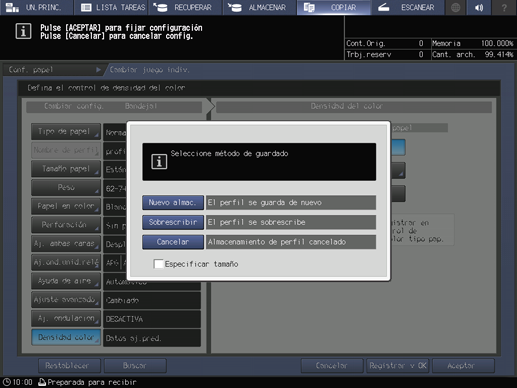Click 'Seleccione método de guardado' message

[229, 153]
